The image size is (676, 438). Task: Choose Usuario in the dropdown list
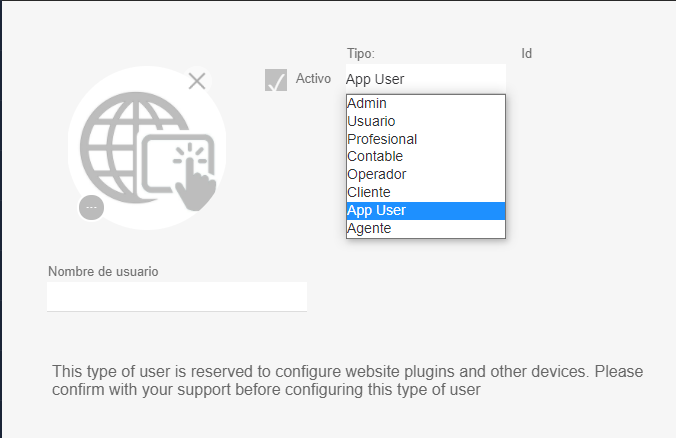point(371,121)
